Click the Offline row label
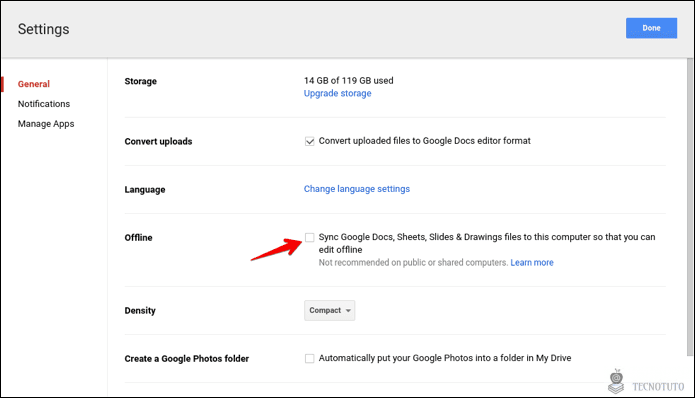The width and height of the screenshot is (695, 398). [x=138, y=238]
